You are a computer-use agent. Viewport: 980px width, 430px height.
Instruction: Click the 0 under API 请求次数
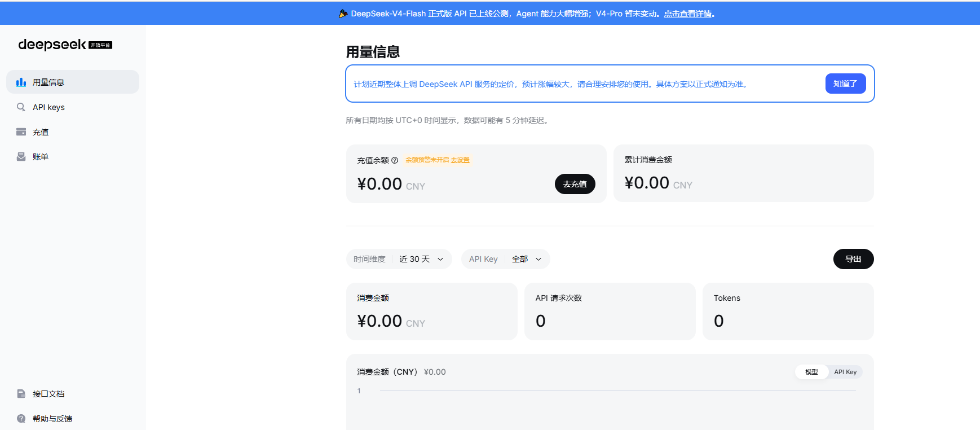541,321
